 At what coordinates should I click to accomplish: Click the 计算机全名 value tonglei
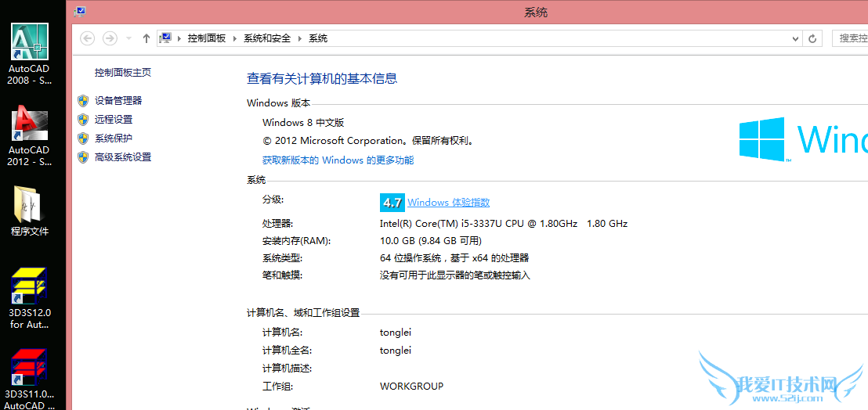point(396,351)
